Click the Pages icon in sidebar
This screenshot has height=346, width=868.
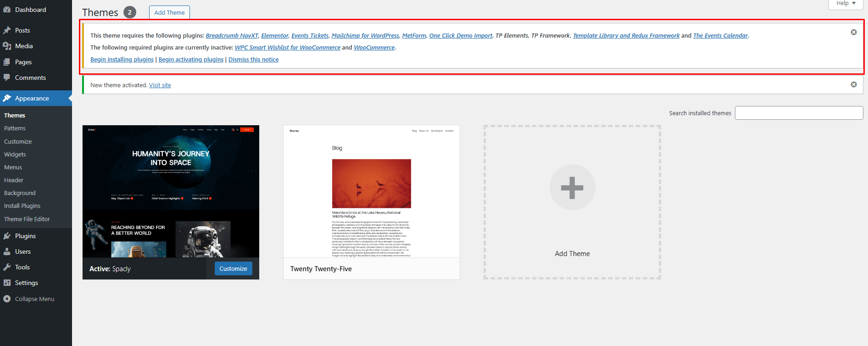pos(7,62)
